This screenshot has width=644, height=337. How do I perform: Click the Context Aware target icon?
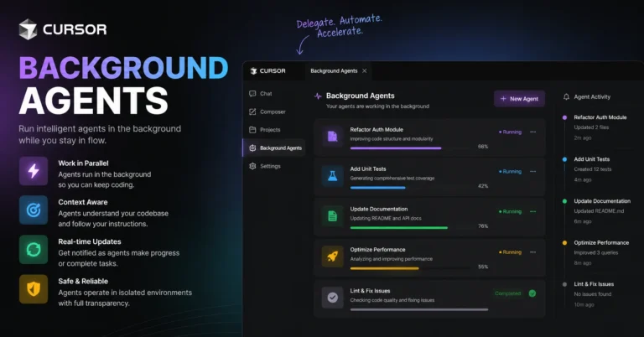click(x=34, y=210)
